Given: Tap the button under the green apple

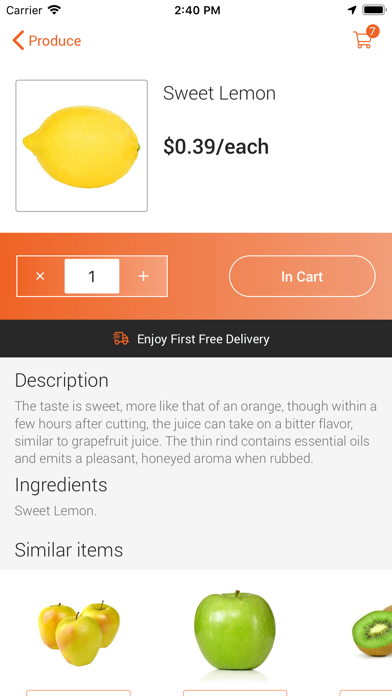Looking at the screenshot, I should [235, 692].
